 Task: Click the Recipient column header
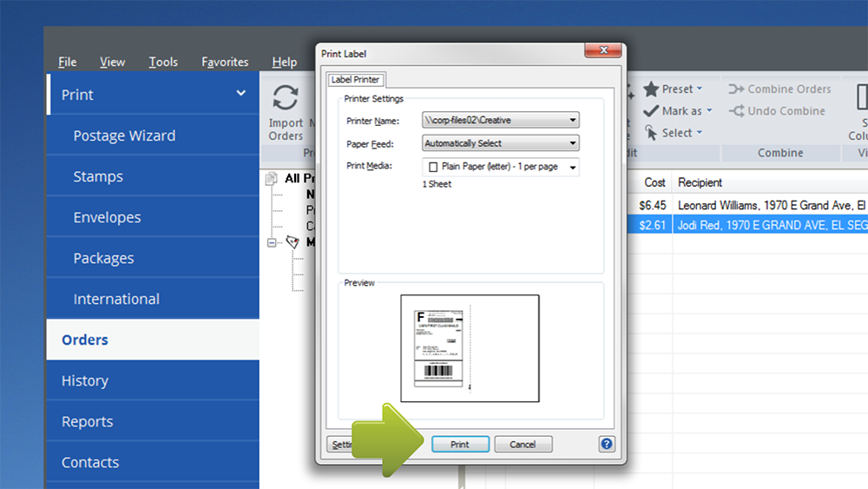click(x=771, y=182)
